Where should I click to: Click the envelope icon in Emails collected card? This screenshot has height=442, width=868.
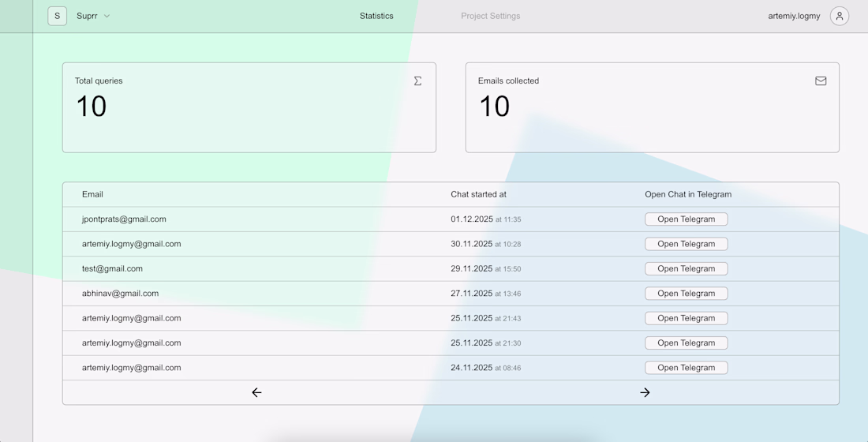pos(821,81)
